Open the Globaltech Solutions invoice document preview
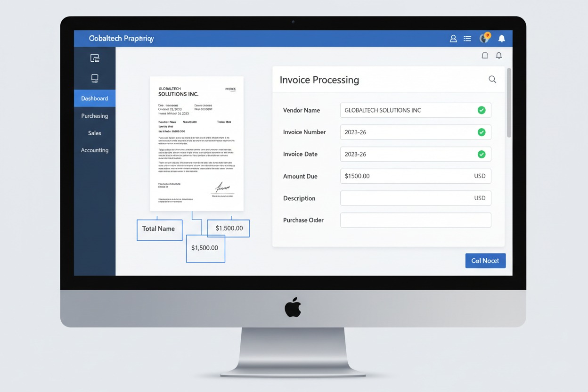The image size is (588, 392). click(196, 144)
